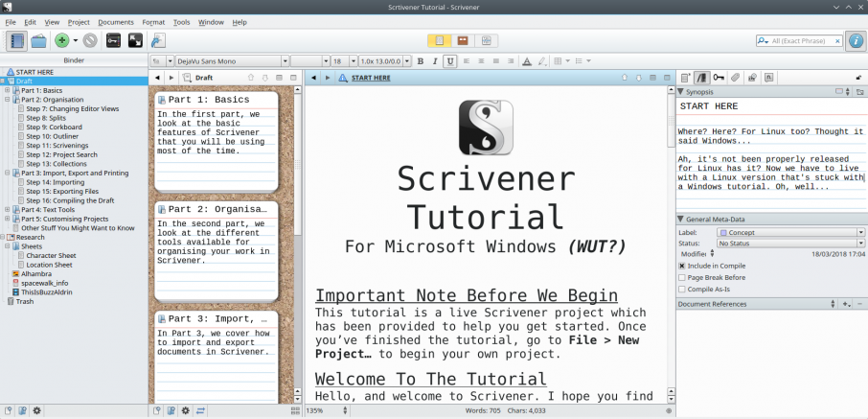This screenshot has width=868, height=419.
Task: Collapse the Synopsis section triangle
Action: tap(681, 92)
